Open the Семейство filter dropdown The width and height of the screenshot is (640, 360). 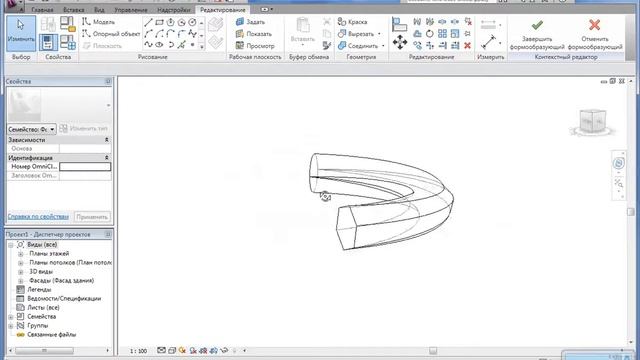[x=31, y=129]
